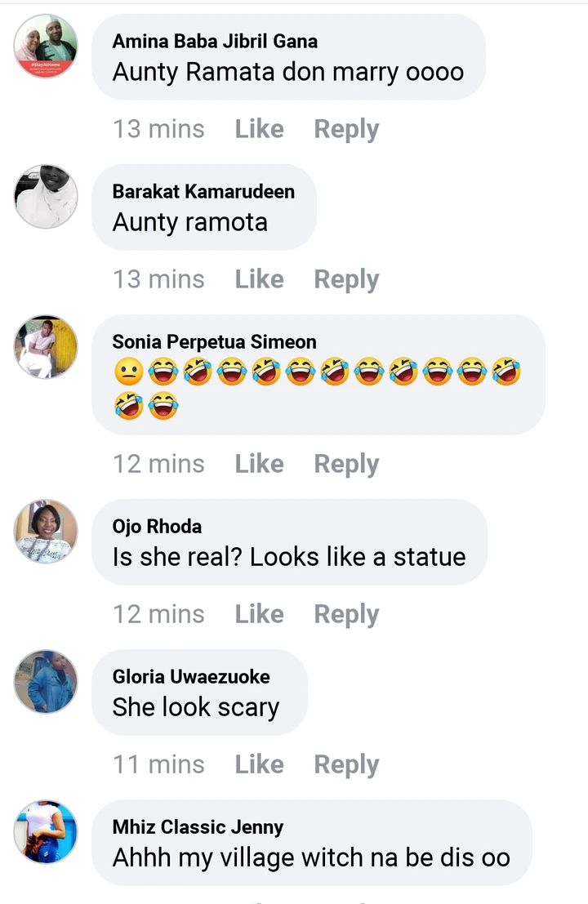
Task: Reply to Amina's "Aunty Ramata" comment
Action: 346,129
